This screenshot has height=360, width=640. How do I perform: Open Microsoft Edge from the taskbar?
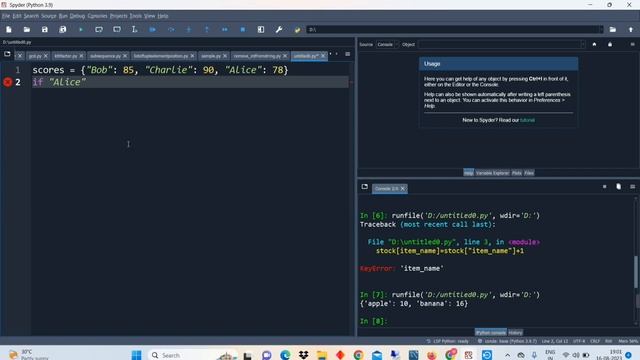point(285,355)
